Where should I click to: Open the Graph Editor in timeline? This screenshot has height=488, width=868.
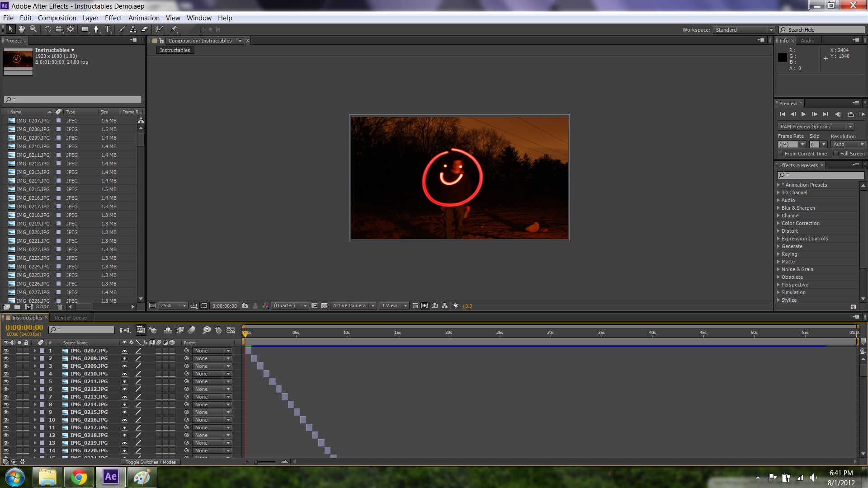(x=231, y=330)
